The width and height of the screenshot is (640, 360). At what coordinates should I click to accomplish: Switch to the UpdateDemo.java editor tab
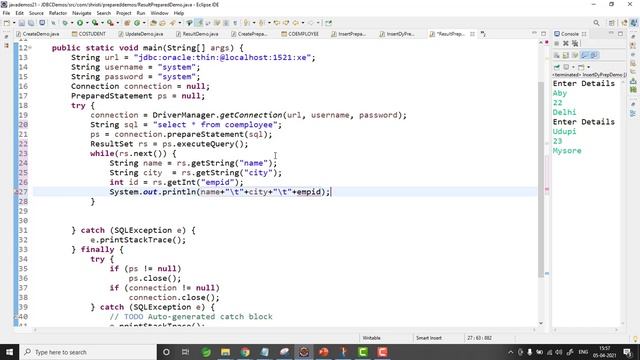(x=141, y=34)
